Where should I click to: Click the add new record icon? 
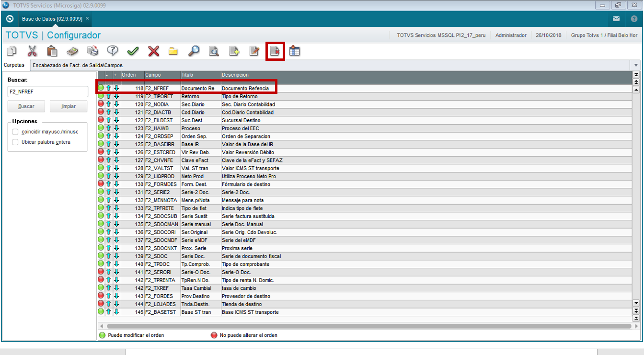pos(234,51)
